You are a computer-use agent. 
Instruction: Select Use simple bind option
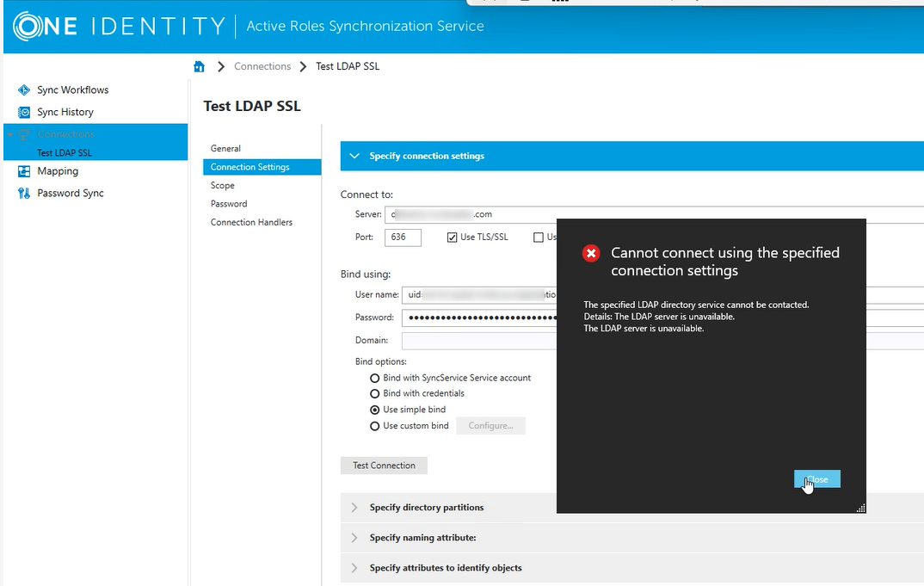(x=374, y=410)
